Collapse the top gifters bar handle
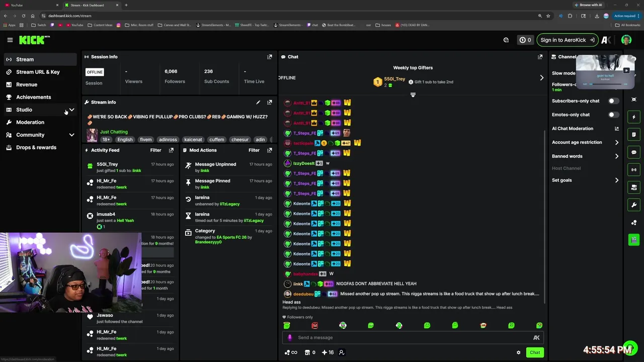Screen dimensions: 644x362 [x=413, y=95]
